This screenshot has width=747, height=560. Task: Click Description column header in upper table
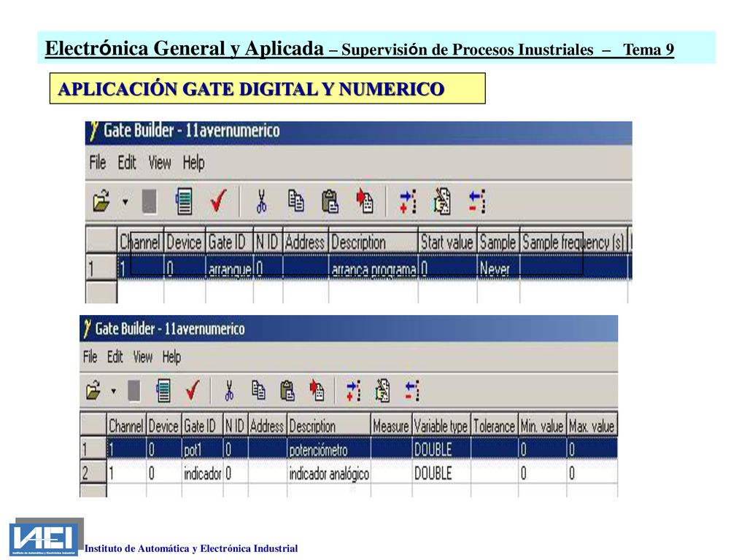point(373,242)
